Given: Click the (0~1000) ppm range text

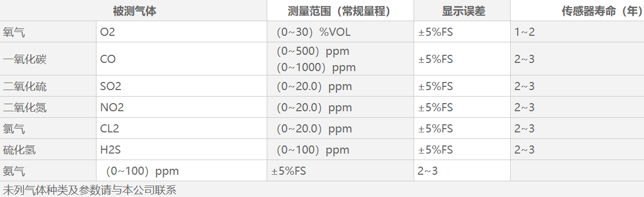Looking at the screenshot, I should click(x=315, y=67).
